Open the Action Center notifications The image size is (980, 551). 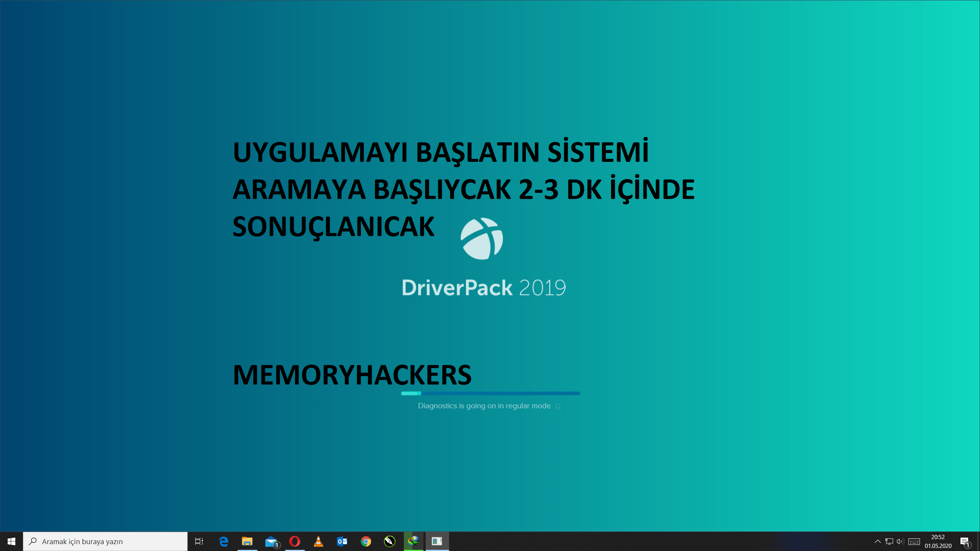tap(965, 541)
